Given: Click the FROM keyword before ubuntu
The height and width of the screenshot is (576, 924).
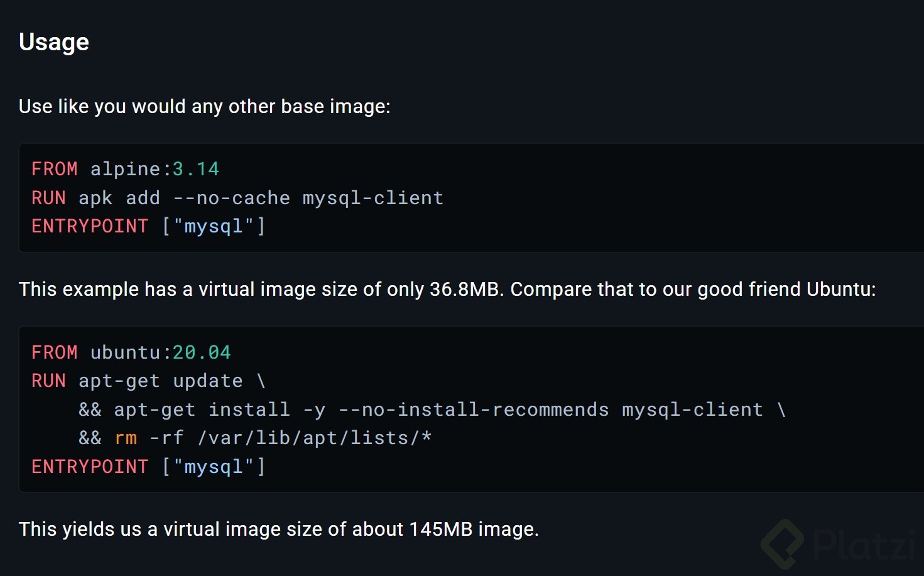Looking at the screenshot, I should pyautogui.click(x=55, y=352).
